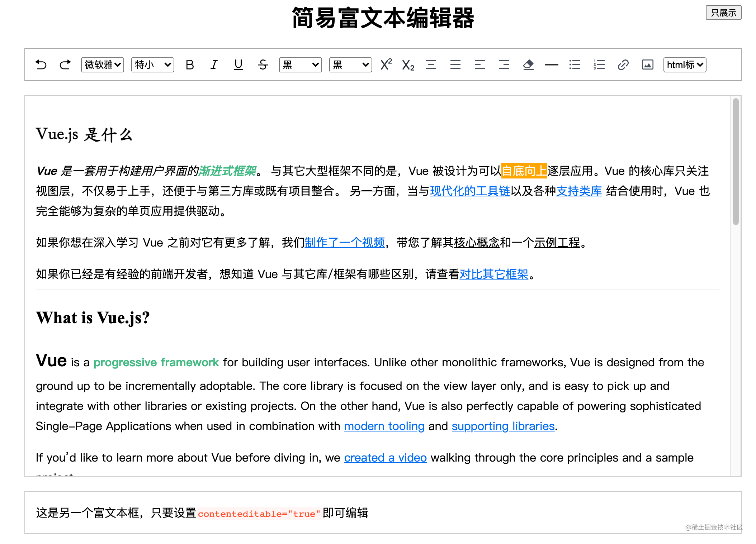
Task: Open the modern tooling link
Action: pos(384,426)
